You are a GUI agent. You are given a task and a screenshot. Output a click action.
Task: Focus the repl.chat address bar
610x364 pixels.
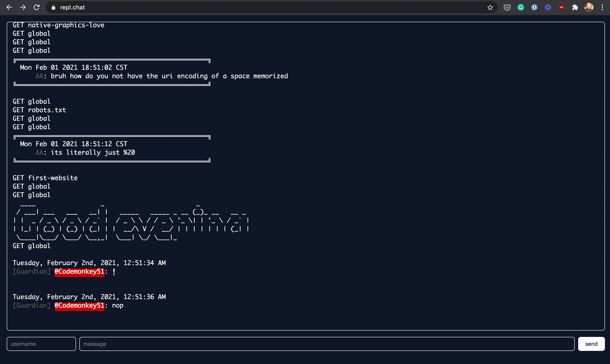[x=245, y=7]
